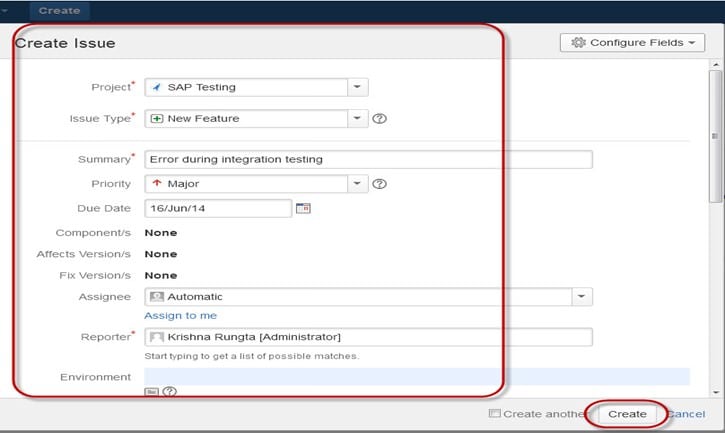Click the gear icon in Configure Fields
This screenshot has height=433, width=725.
(578, 43)
